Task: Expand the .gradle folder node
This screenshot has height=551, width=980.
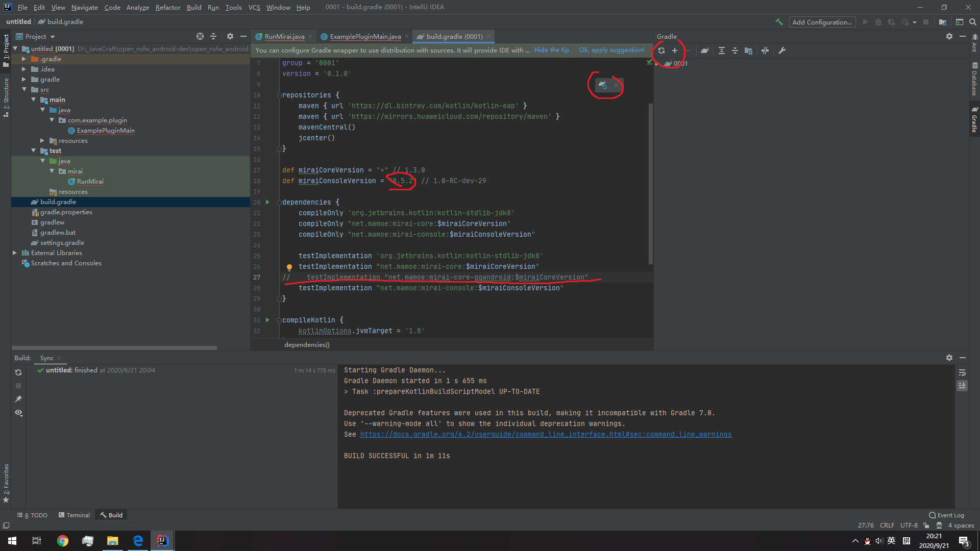Action: coord(23,59)
